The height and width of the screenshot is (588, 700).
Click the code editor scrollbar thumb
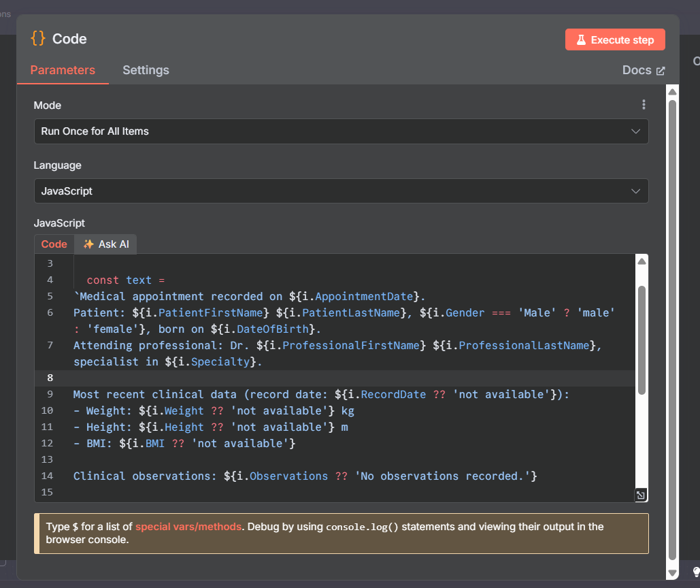[x=641, y=340]
